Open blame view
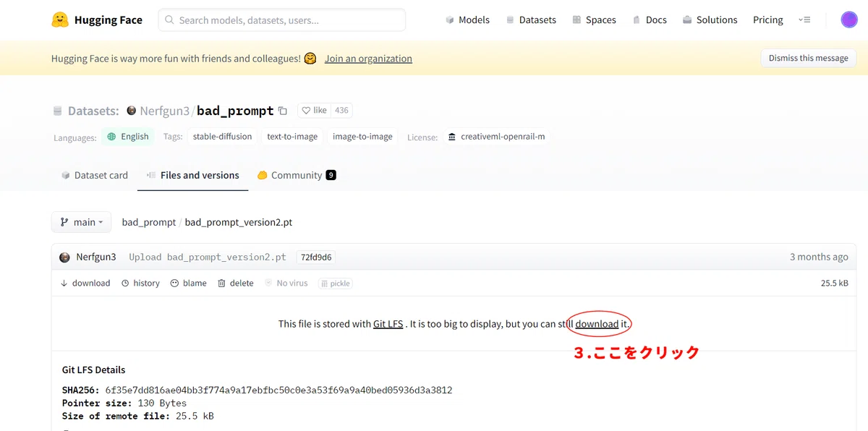This screenshot has width=868, height=431. 188,283
